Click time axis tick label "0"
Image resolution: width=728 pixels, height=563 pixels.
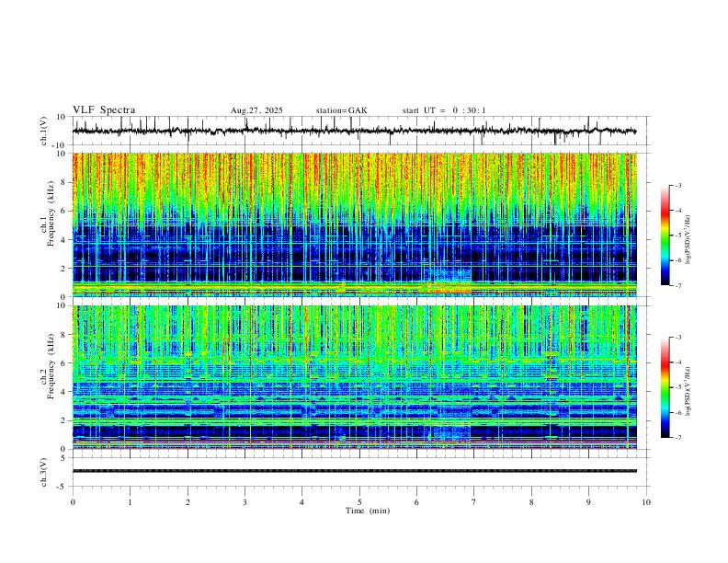[x=73, y=502]
